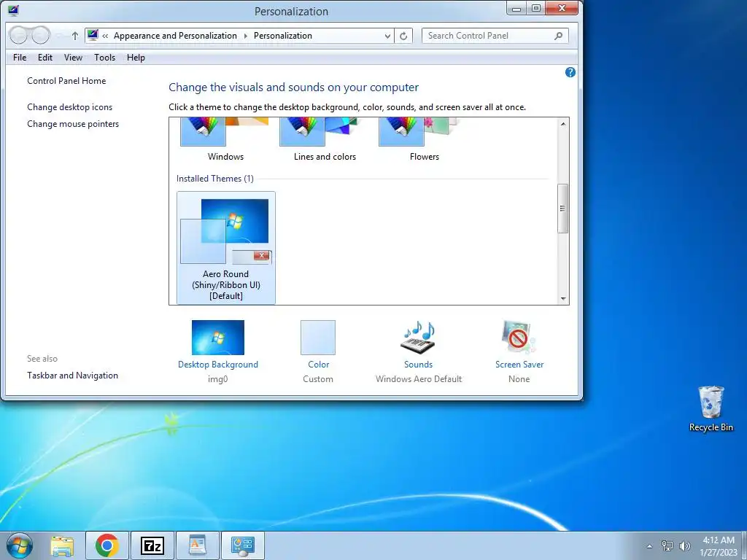Open the Recycle Bin on desktop
This screenshot has width=747, height=560.
tap(711, 408)
